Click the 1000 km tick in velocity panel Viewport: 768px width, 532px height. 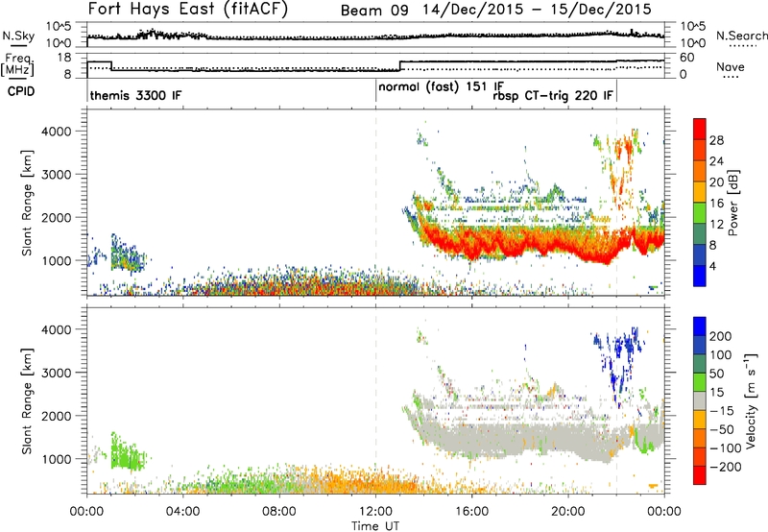pos(58,458)
